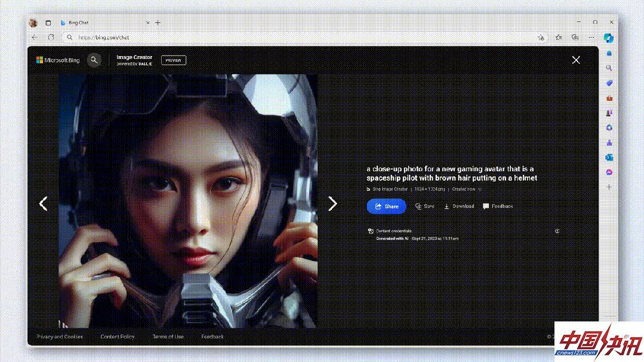Open the browser profile avatar
This screenshot has width=644, height=362.
click(33, 23)
